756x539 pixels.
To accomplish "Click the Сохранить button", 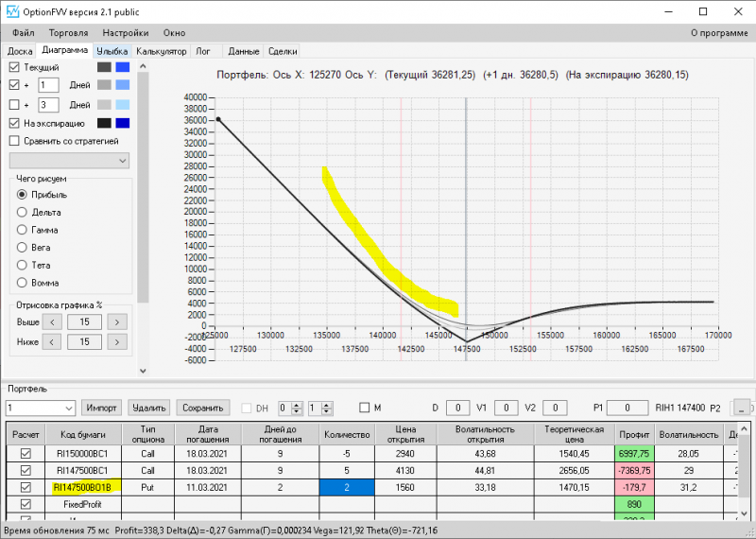I will tap(203, 408).
